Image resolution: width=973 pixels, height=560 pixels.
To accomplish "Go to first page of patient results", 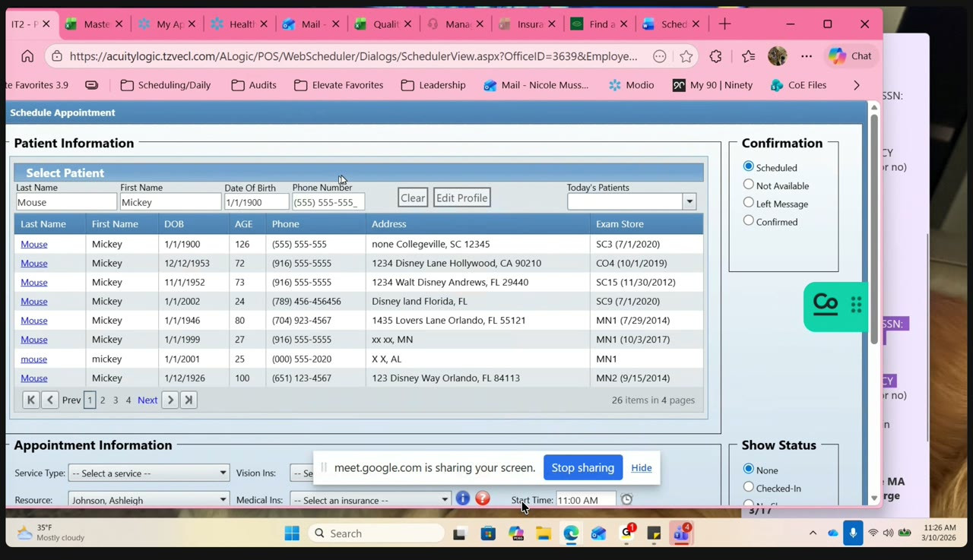I will pyautogui.click(x=30, y=400).
